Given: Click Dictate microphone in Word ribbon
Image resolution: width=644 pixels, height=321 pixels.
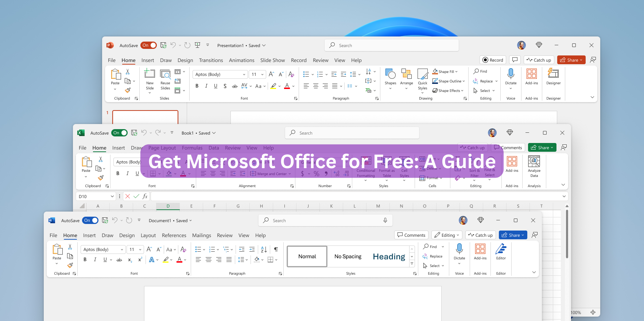Looking at the screenshot, I should [x=459, y=249].
